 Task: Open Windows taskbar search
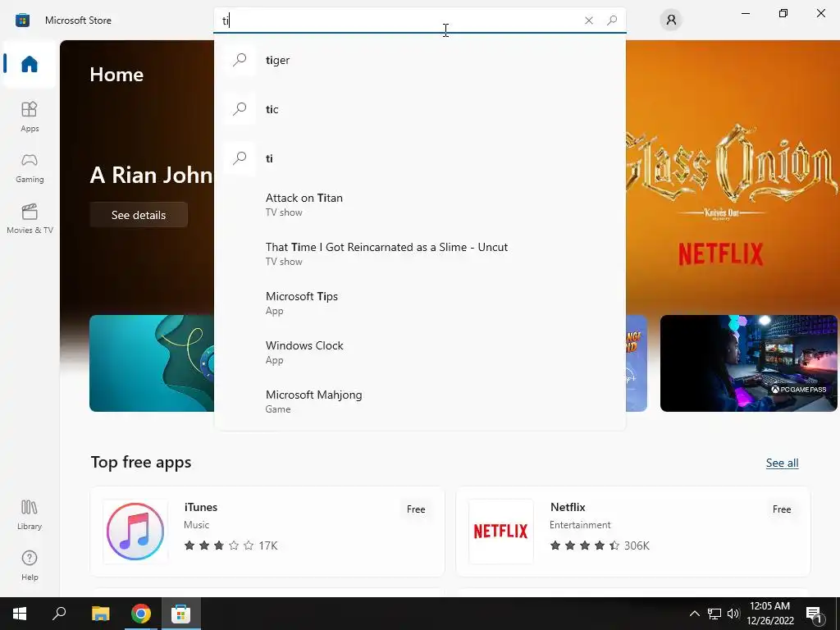(59, 614)
